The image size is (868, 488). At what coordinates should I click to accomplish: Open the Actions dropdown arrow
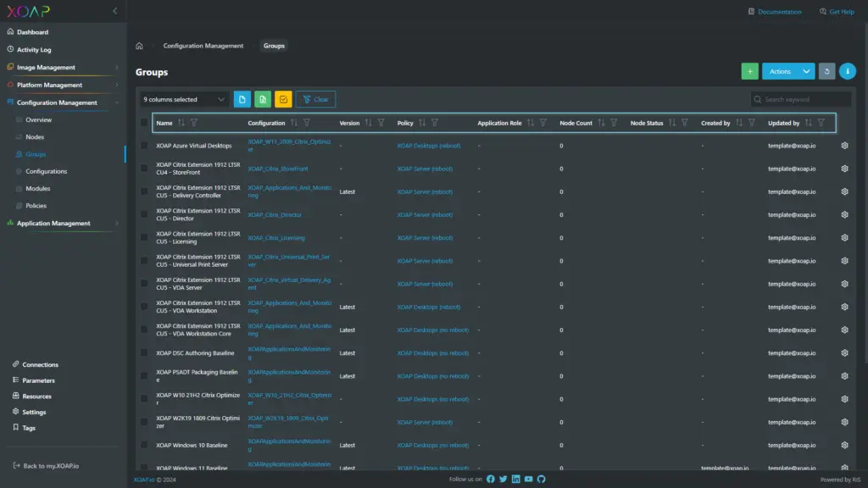tap(806, 71)
